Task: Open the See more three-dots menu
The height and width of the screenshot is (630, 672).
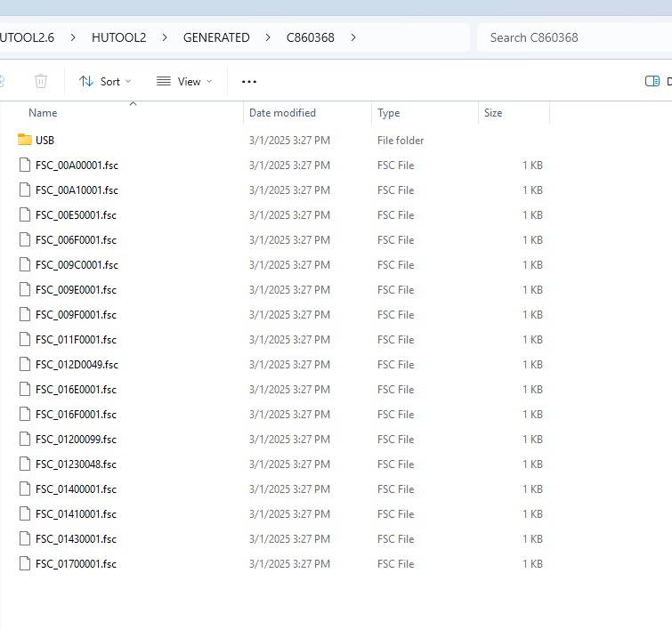Action: pyautogui.click(x=249, y=82)
